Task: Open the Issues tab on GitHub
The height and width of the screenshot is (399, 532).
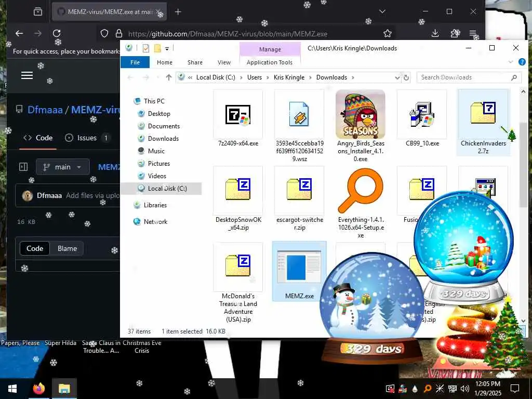Action: point(87,138)
